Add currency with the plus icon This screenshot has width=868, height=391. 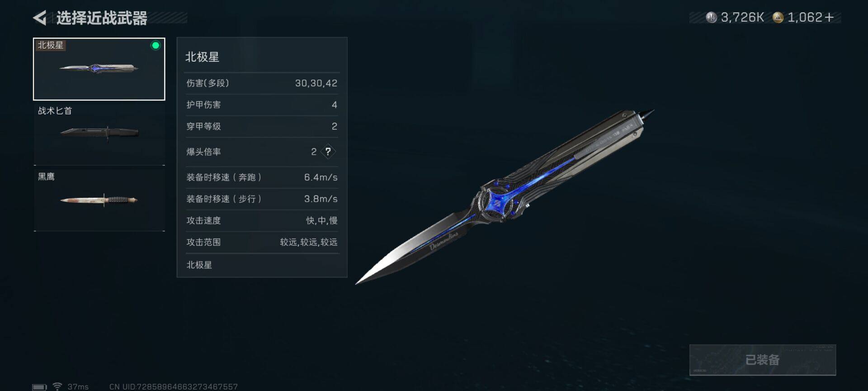829,18
